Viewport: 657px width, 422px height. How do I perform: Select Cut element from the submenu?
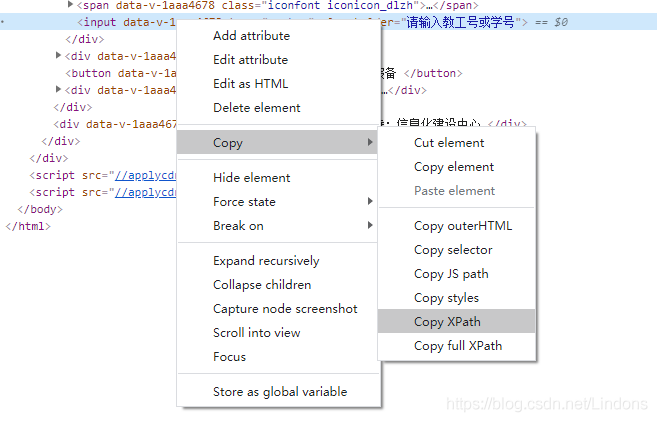pyautogui.click(x=449, y=143)
